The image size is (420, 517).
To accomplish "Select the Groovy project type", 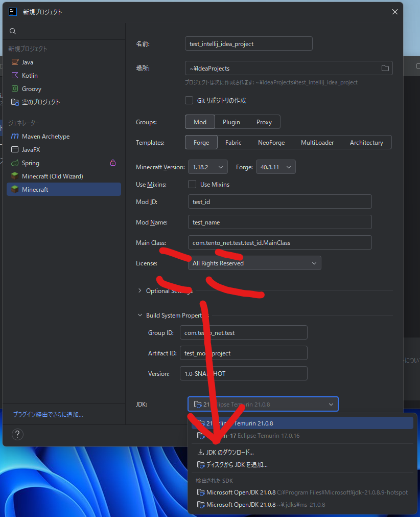I will tap(31, 88).
